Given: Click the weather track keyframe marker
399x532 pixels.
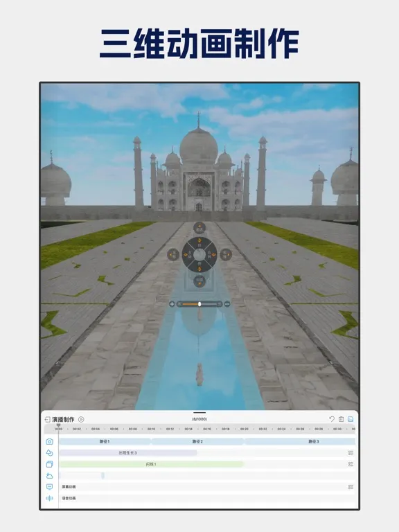Looking at the screenshot, I should [103, 476].
